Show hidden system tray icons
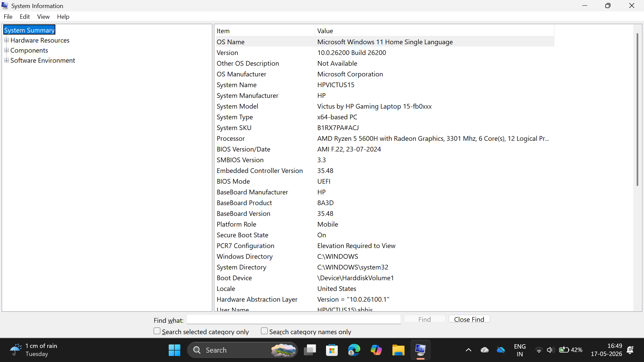644x362 pixels. (469, 350)
